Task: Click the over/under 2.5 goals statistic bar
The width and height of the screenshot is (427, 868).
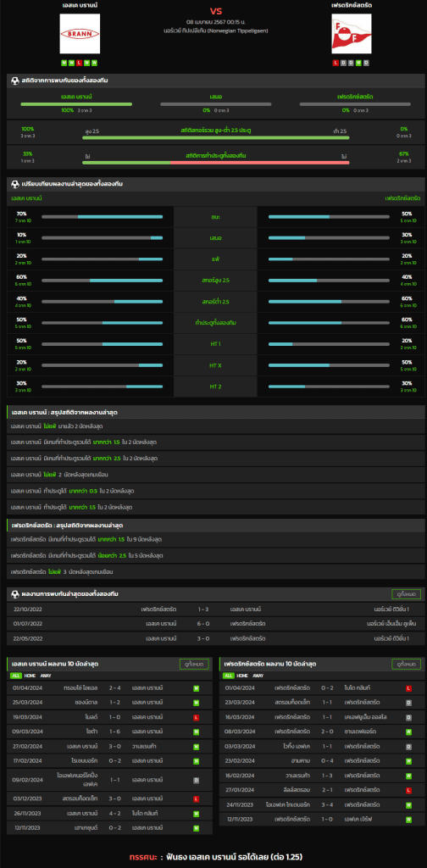Action: [216, 137]
